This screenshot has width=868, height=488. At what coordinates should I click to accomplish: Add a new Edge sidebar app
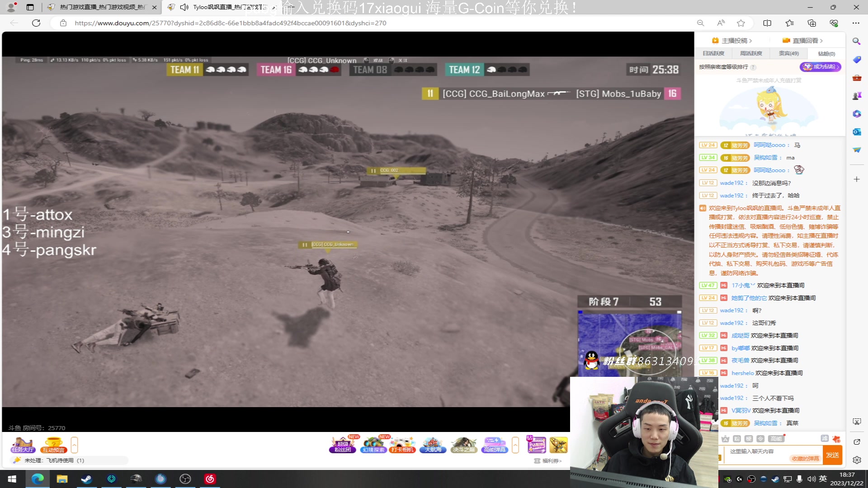[x=856, y=179]
